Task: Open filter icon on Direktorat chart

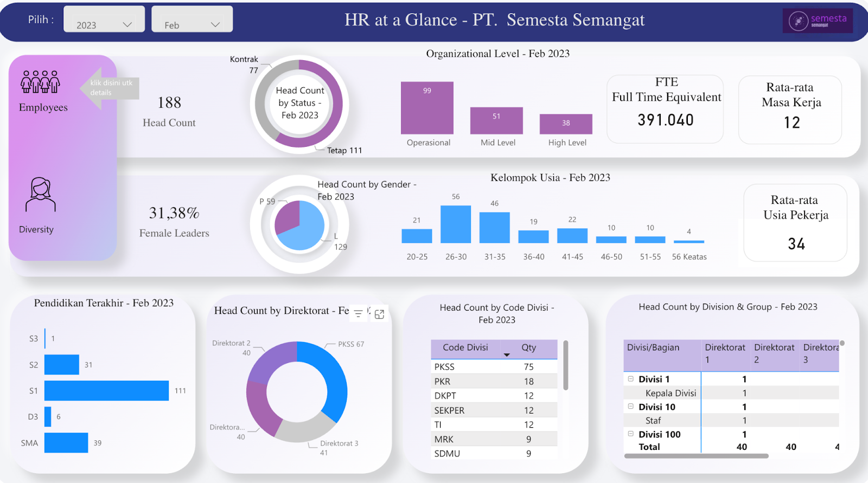Action: 359,313
